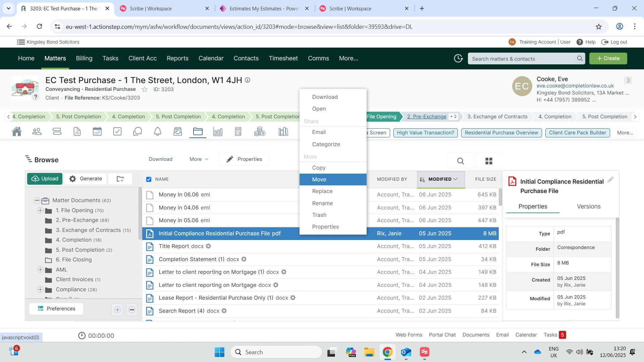Open the 2. Pre-Exchange step link

pyautogui.click(x=427, y=117)
